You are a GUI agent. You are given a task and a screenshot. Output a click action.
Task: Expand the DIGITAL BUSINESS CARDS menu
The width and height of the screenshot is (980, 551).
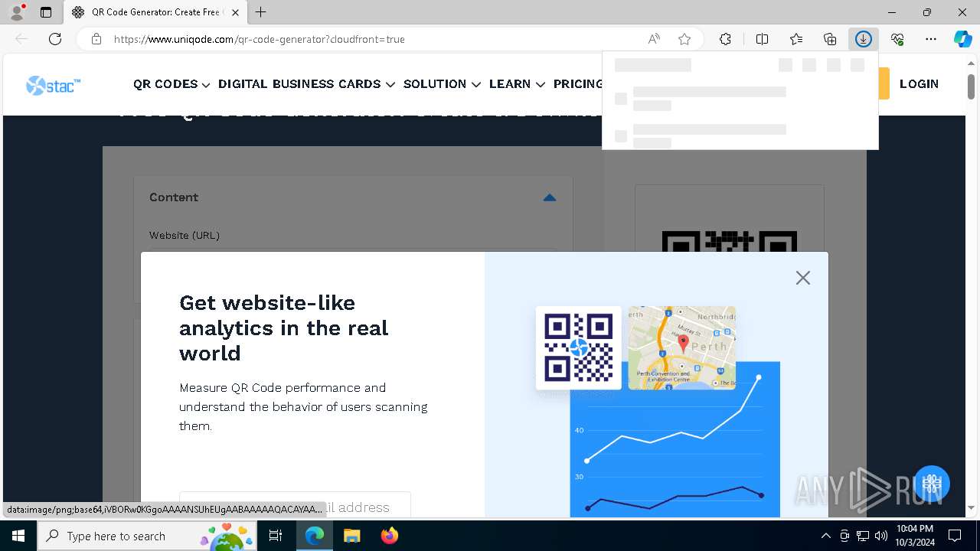[x=306, y=84]
